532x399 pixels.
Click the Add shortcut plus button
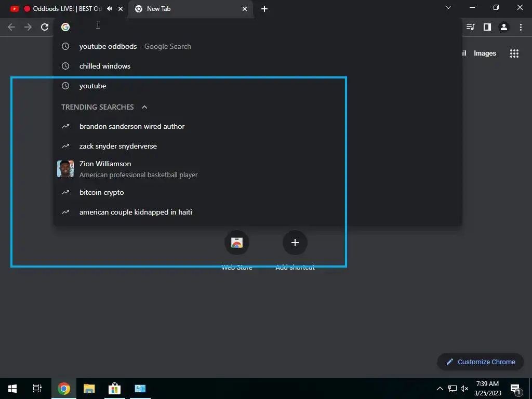click(295, 243)
